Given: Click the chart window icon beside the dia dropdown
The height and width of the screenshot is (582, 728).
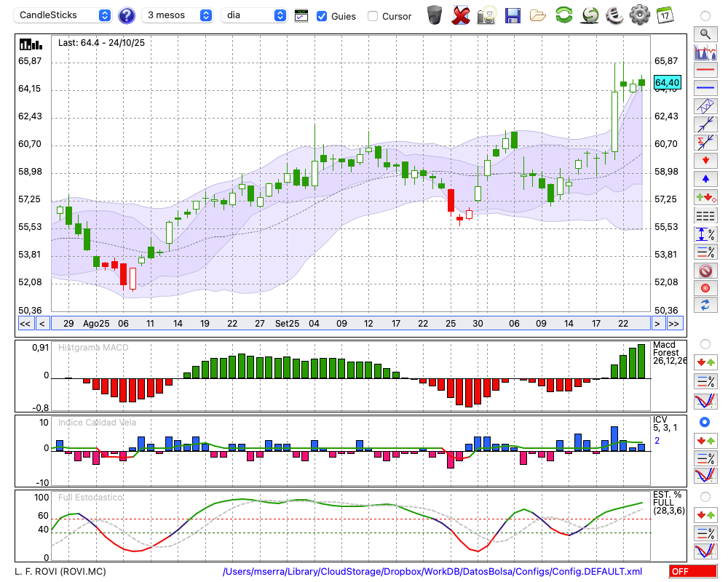Looking at the screenshot, I should click(301, 16).
